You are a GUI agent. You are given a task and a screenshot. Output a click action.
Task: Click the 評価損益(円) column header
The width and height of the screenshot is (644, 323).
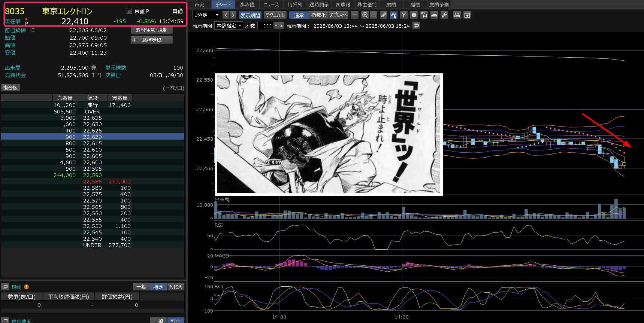pyautogui.click(x=117, y=296)
